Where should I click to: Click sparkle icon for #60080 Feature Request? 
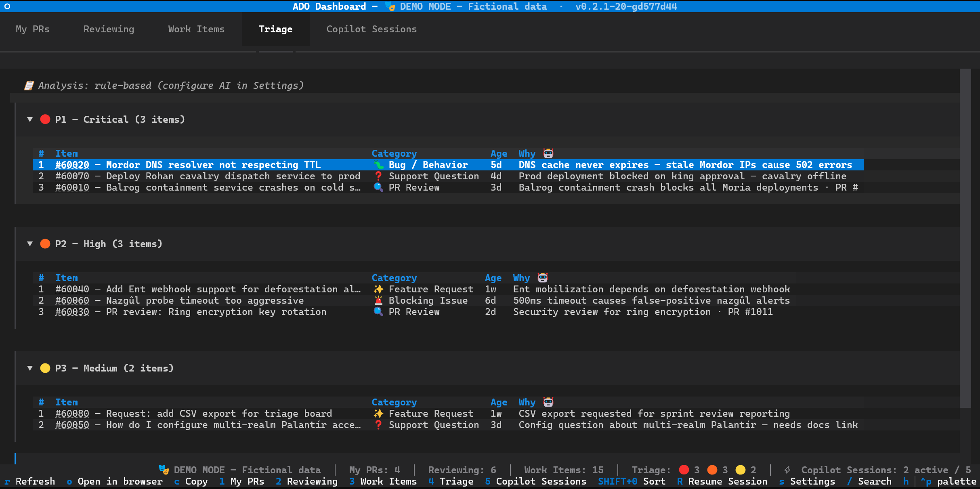pyautogui.click(x=378, y=413)
